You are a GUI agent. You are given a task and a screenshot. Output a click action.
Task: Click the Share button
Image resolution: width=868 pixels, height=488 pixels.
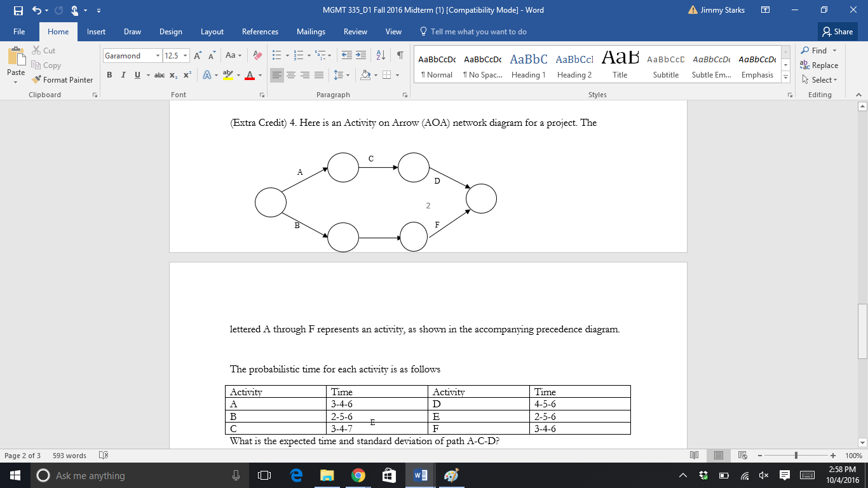pyautogui.click(x=837, y=32)
